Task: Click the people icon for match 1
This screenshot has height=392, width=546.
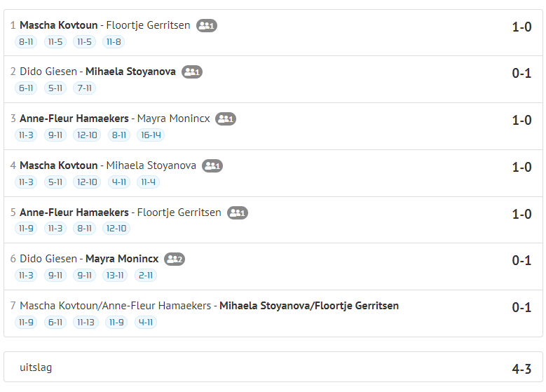Action: tap(207, 25)
